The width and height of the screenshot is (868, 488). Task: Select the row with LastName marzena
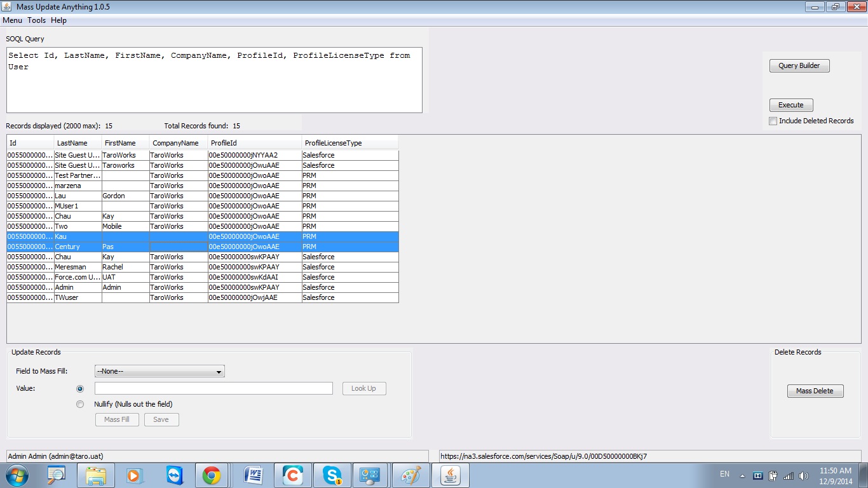203,186
